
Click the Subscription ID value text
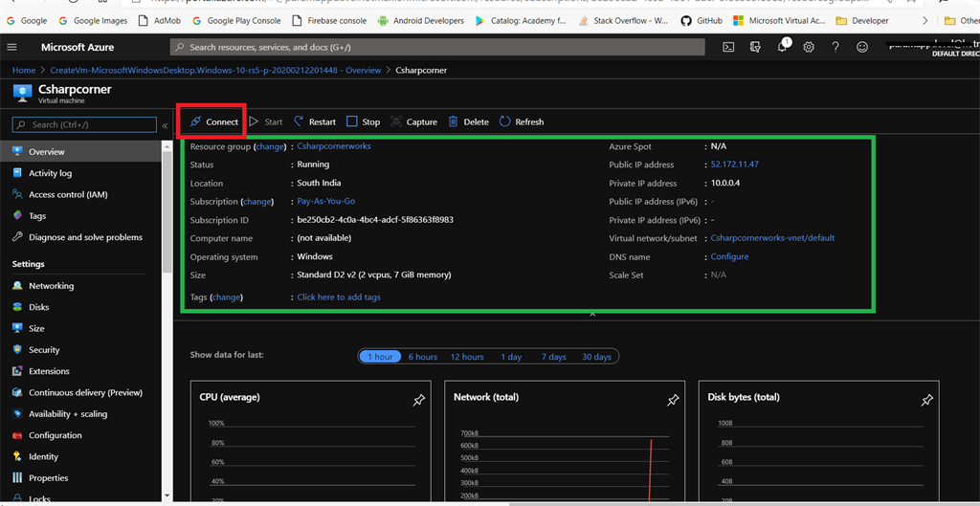pyautogui.click(x=375, y=220)
